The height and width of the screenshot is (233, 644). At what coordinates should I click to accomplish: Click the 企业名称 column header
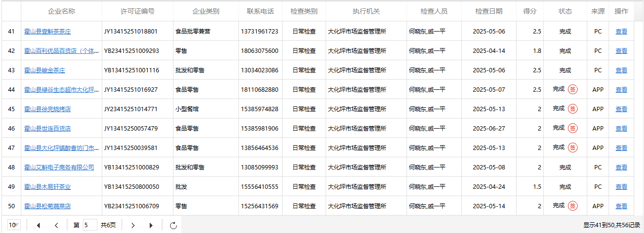[62, 11]
